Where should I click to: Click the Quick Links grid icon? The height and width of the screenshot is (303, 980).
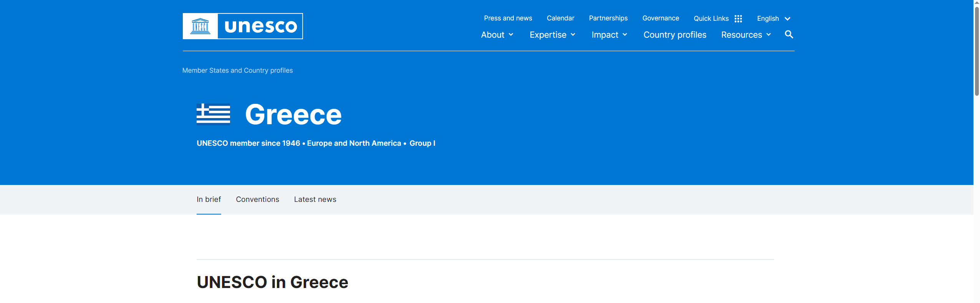(x=738, y=18)
